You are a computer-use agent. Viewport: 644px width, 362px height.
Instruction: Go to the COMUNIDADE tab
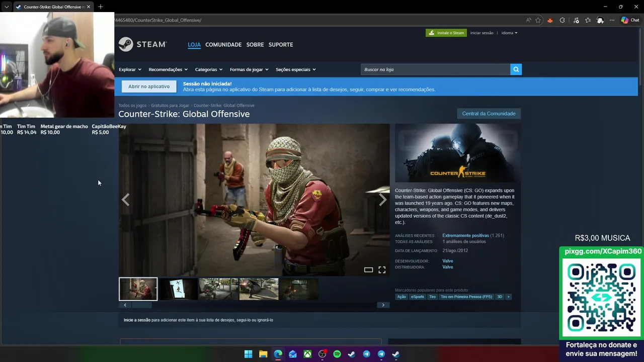coord(223,44)
